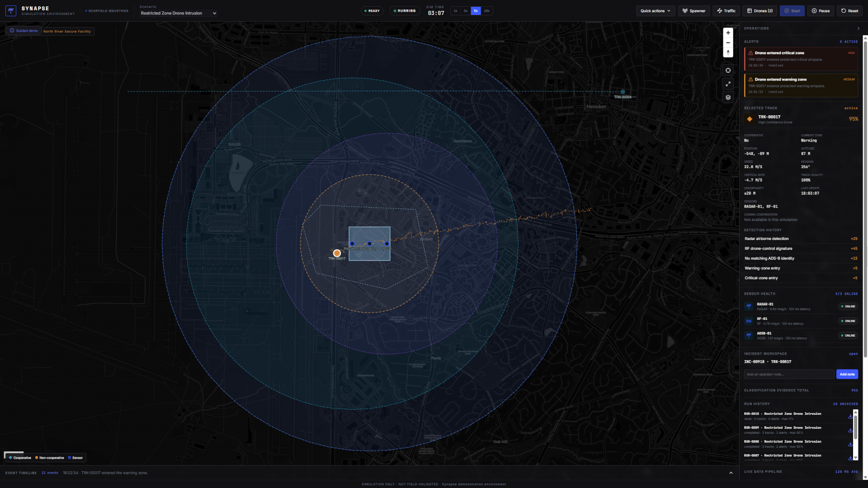Screen dimensions: 868x488
Task: Click the Synapse logo icon
Action: pyautogui.click(x=11, y=10)
